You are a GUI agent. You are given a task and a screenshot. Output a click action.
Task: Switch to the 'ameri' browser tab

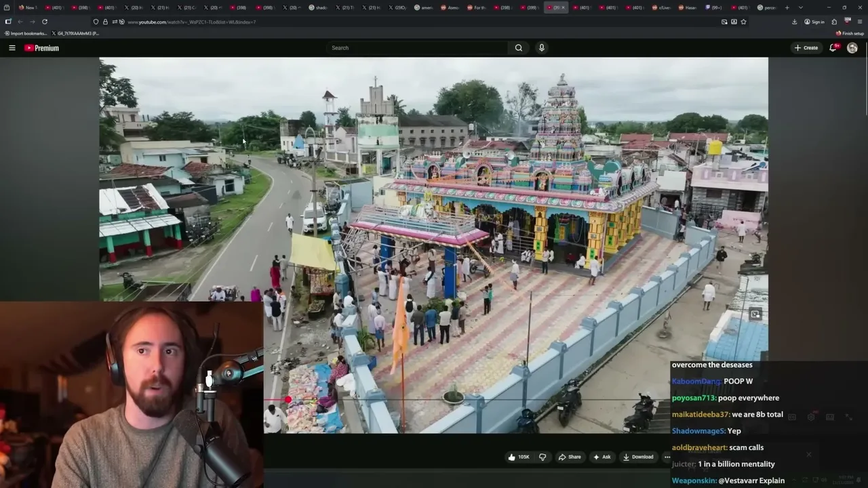(423, 7)
